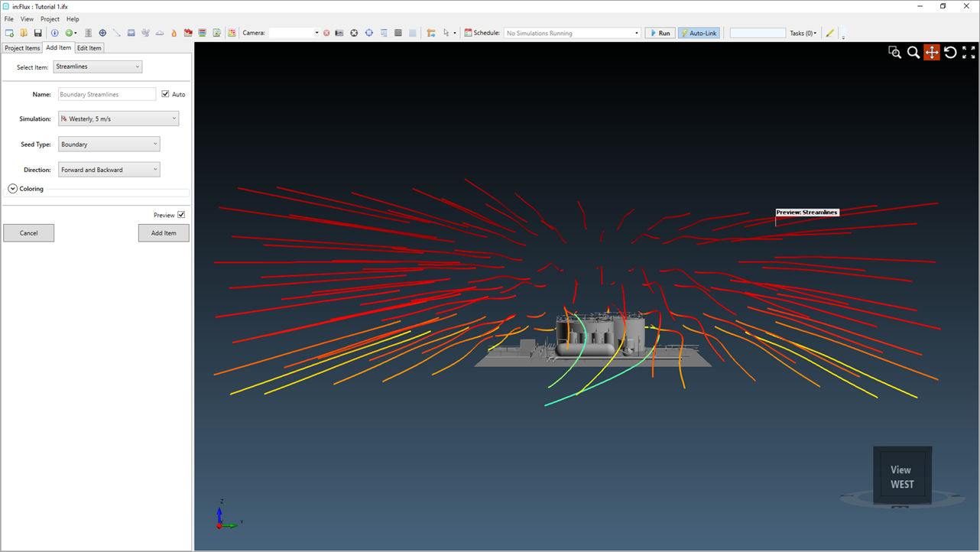Screen dimensions: 980x552
Task: Click the open project folder icon
Action: [x=24, y=33]
